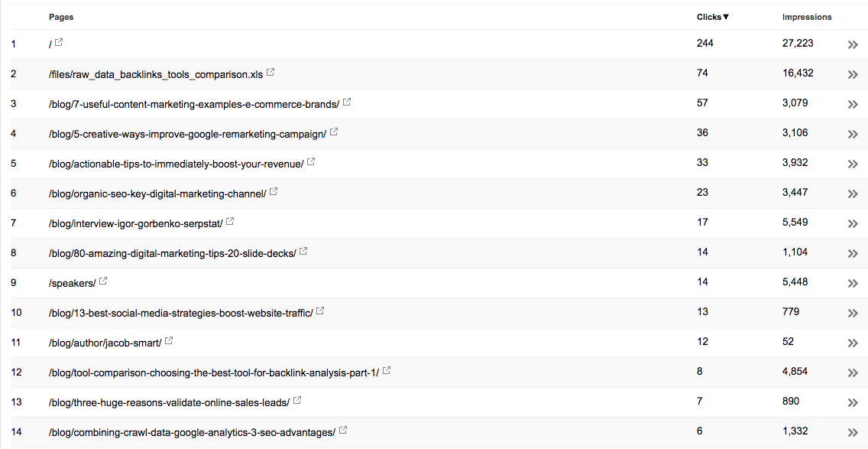Open raw_data_backlinks_tools_comparison.xls via its external link icon
This screenshot has width=868, height=449.
coord(270,73)
